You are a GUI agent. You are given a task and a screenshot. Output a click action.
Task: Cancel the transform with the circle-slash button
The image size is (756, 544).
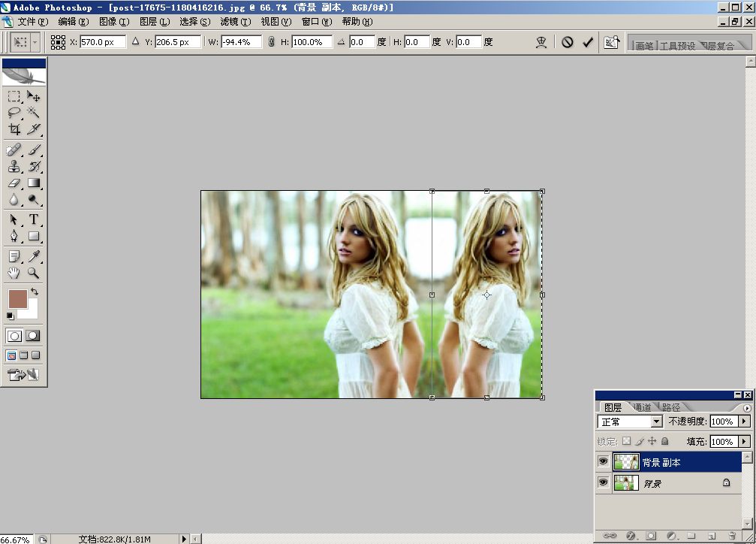pos(567,42)
